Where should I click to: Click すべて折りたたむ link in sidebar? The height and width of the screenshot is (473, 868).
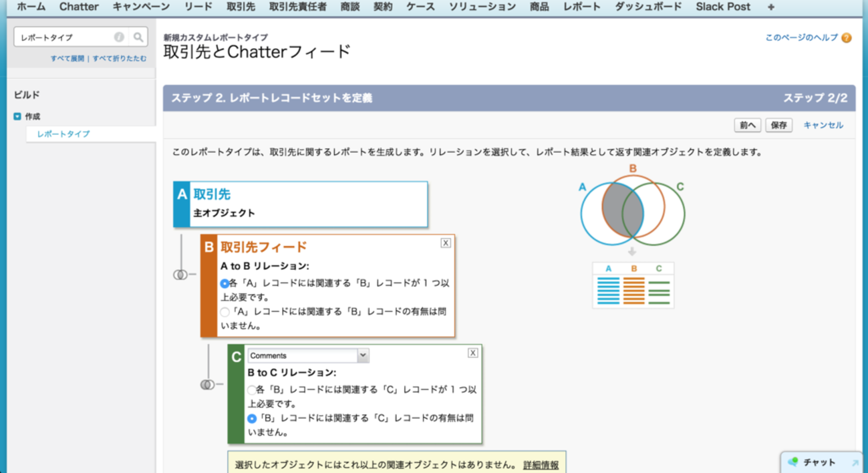120,59
